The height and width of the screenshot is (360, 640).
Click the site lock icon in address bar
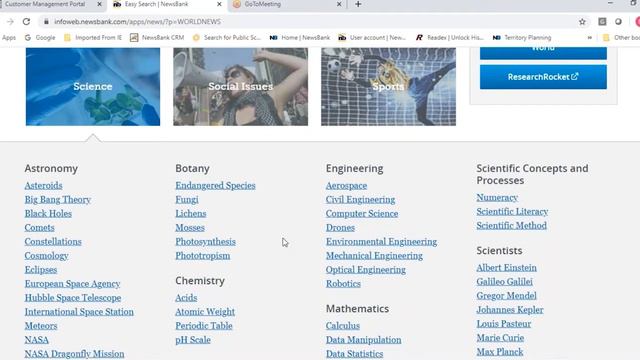click(46, 22)
